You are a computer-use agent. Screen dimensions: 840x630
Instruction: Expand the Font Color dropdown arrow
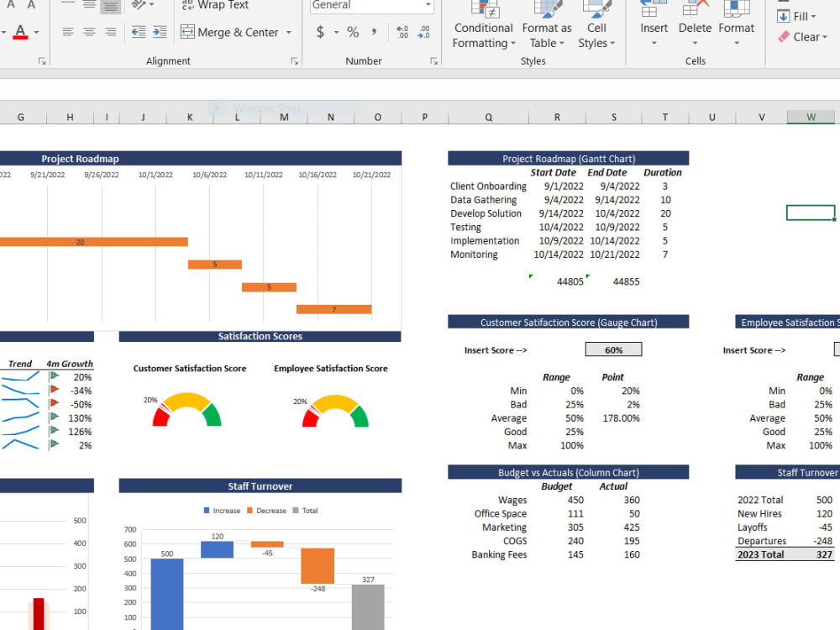36,32
